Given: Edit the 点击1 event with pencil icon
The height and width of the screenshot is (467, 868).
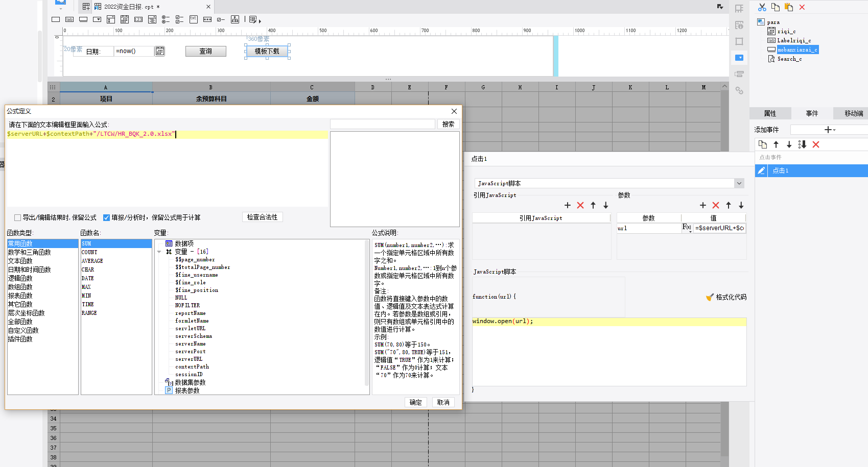Looking at the screenshot, I should tap(761, 170).
